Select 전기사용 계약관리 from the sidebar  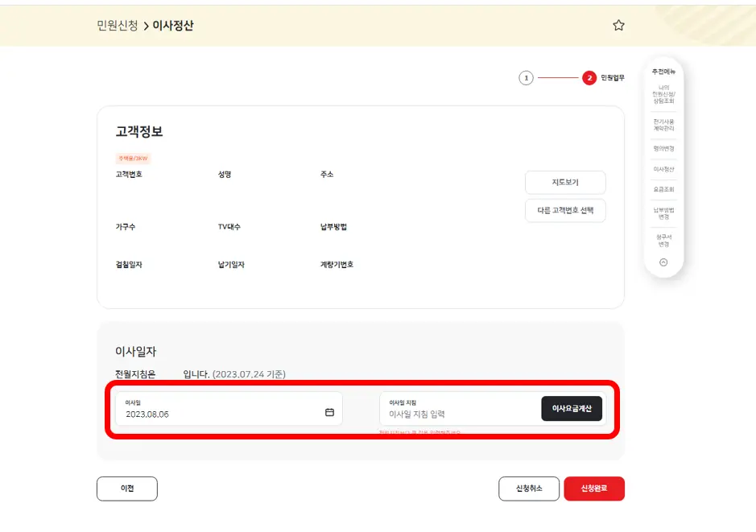[663, 124]
